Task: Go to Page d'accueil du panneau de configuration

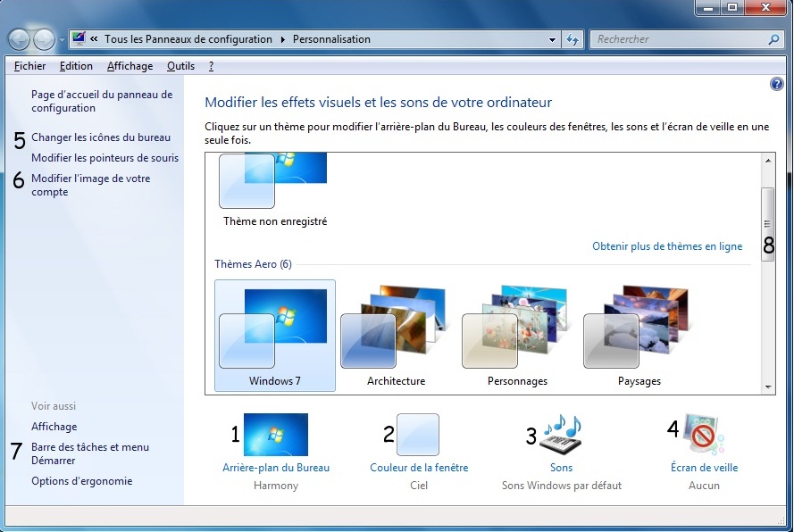Action: coord(102,101)
